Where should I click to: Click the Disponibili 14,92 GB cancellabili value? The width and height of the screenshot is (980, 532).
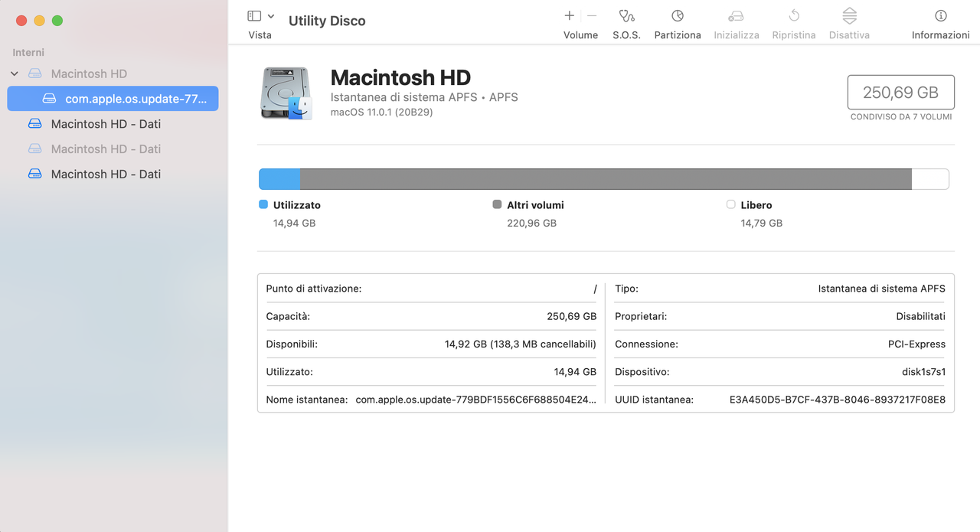pos(521,344)
